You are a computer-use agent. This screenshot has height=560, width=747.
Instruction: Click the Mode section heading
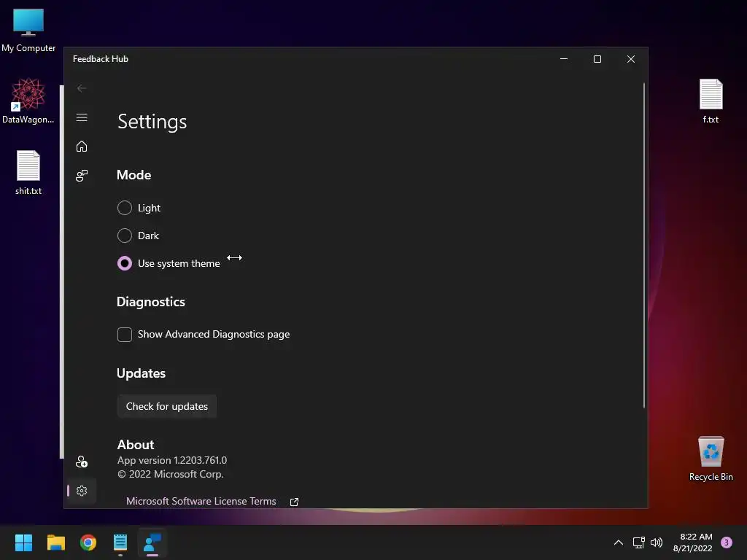coord(134,175)
